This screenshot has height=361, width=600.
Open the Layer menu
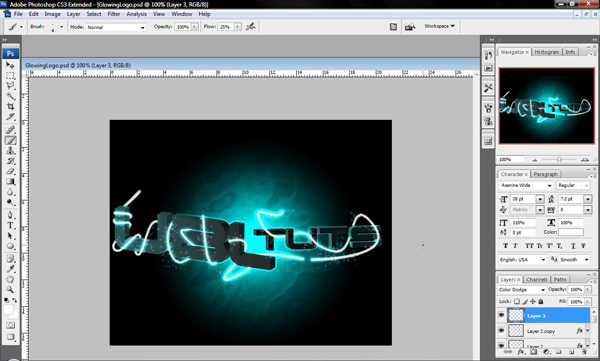pyautogui.click(x=73, y=14)
